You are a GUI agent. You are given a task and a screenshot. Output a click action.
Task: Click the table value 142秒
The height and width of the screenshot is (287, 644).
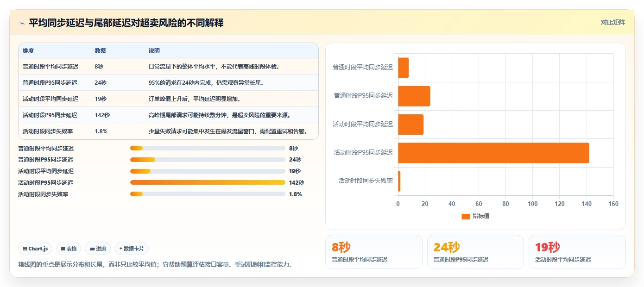click(x=102, y=115)
